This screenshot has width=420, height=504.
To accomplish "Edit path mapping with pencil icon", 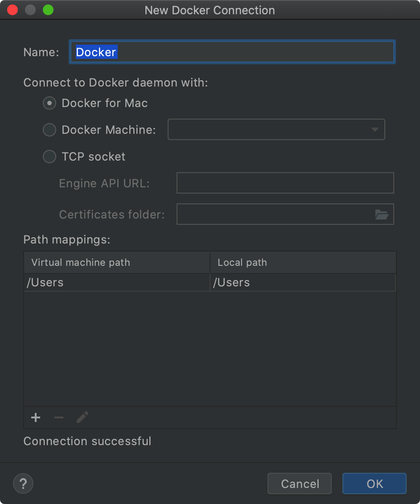I will point(82,417).
